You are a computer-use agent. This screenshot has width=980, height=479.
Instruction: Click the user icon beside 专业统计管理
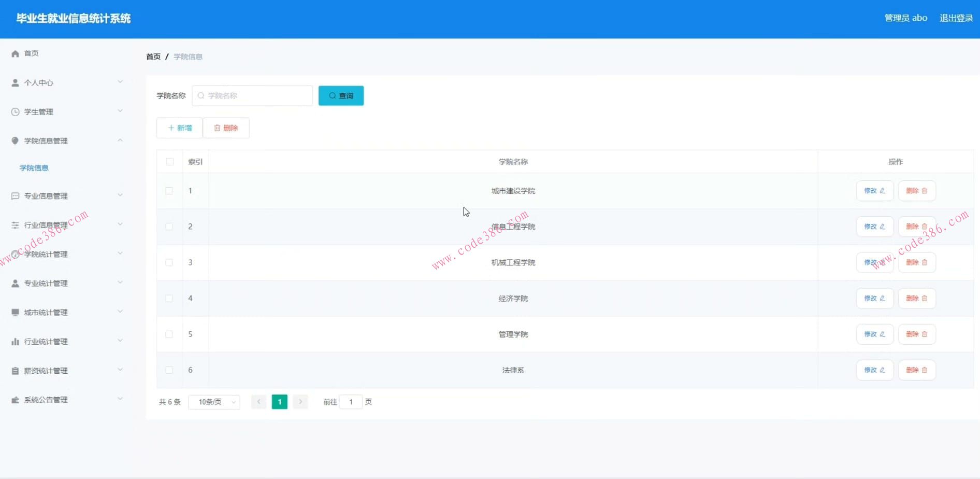[15, 283]
